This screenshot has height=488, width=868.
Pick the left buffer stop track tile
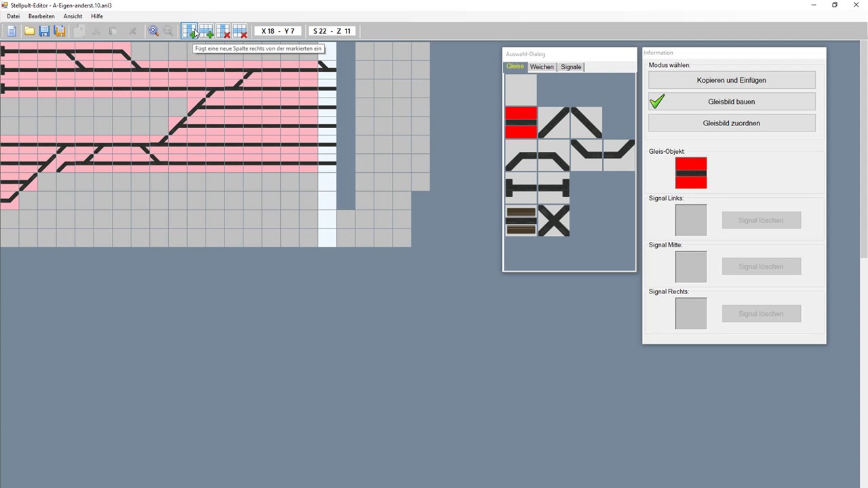pos(521,188)
